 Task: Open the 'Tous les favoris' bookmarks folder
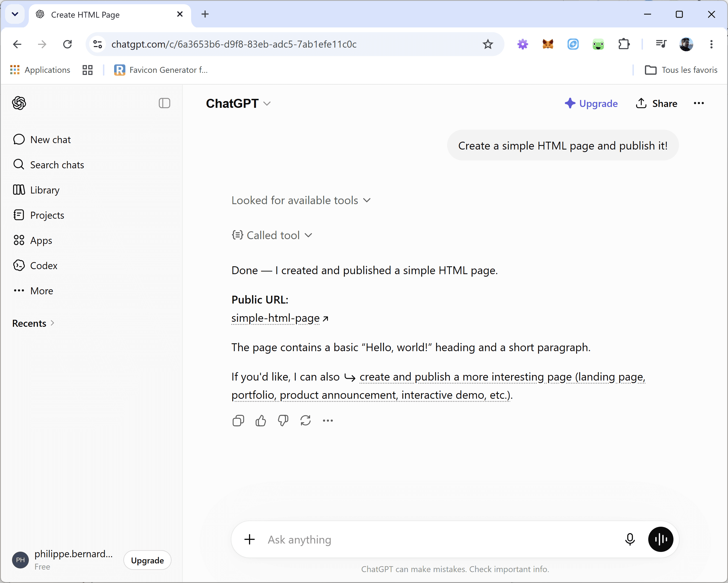coord(681,70)
